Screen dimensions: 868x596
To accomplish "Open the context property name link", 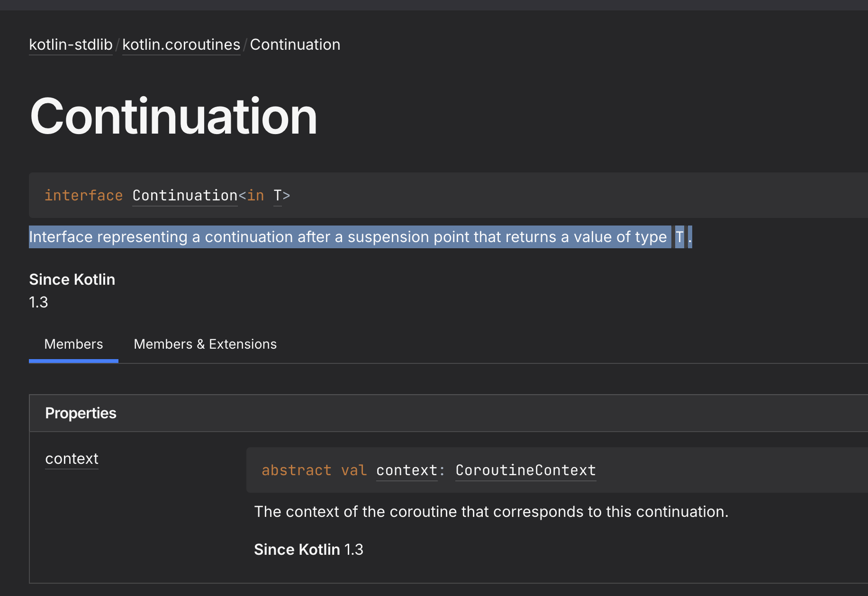I will coord(72,459).
